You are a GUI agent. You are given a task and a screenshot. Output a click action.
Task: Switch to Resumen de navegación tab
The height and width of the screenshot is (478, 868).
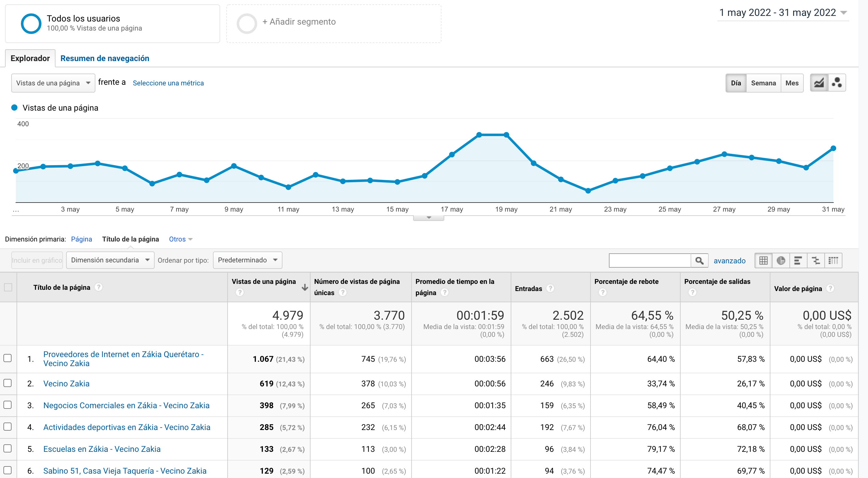coord(105,58)
